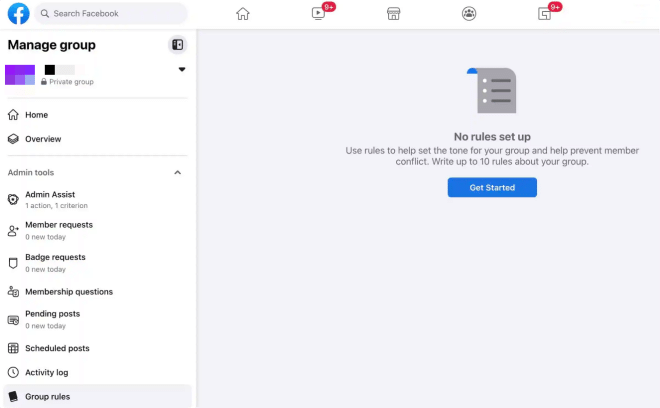Open the Facebook logo home link
The width and height of the screenshot is (660, 408).
pyautogui.click(x=19, y=13)
